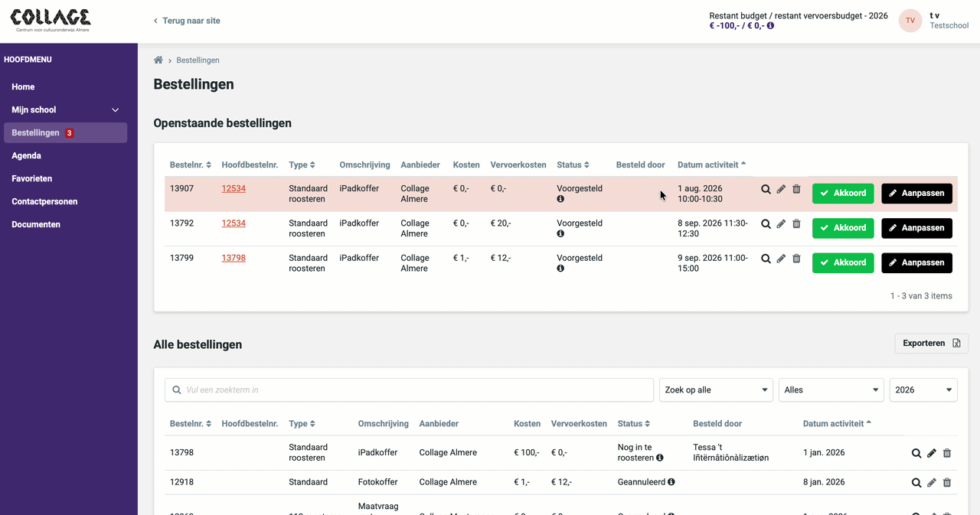Open Agenda from the main menu

(26, 155)
